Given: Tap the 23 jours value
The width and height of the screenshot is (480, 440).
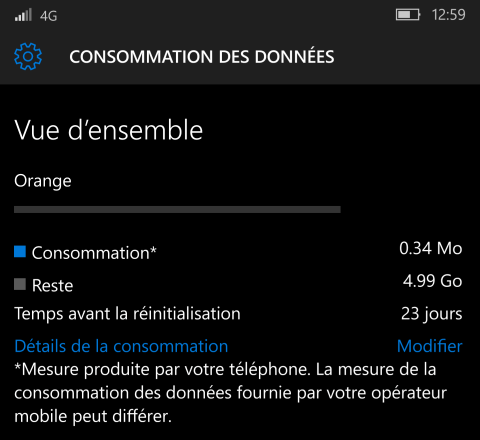Looking at the screenshot, I should (432, 314).
